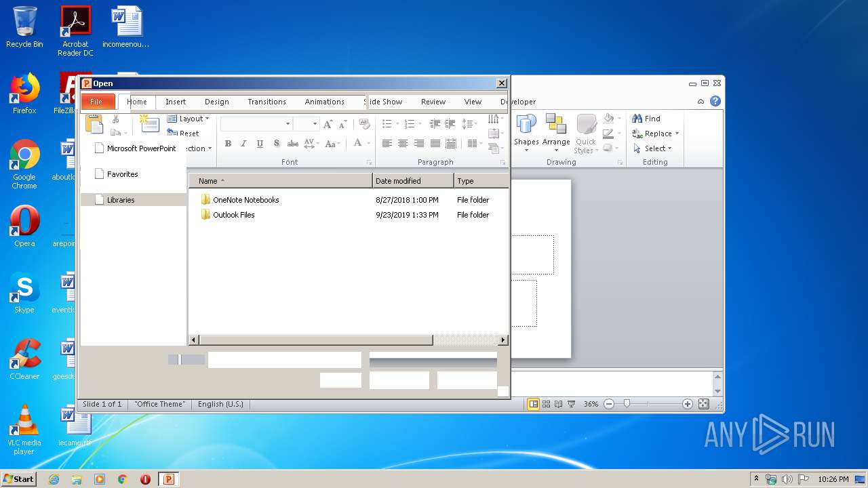This screenshot has width=868, height=488.
Task: Click the Paste icon
Action: coord(94,124)
